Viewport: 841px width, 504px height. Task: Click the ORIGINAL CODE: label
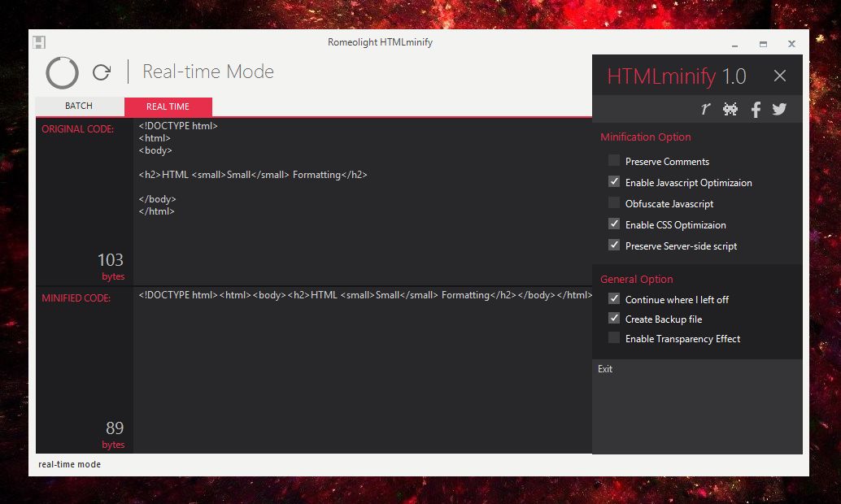click(78, 129)
